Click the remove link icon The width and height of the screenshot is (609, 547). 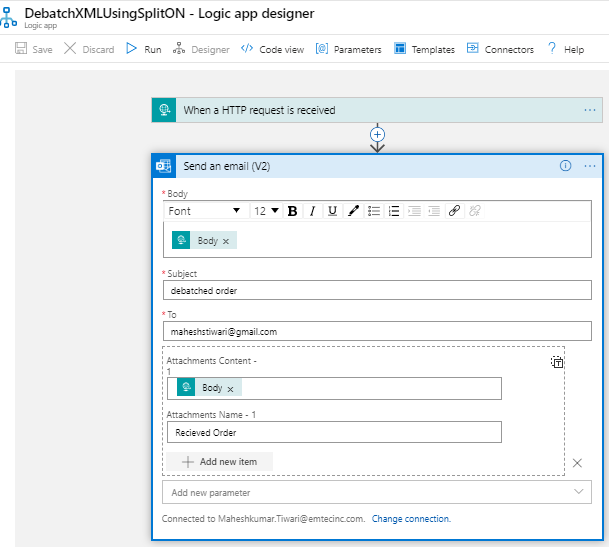(475, 211)
